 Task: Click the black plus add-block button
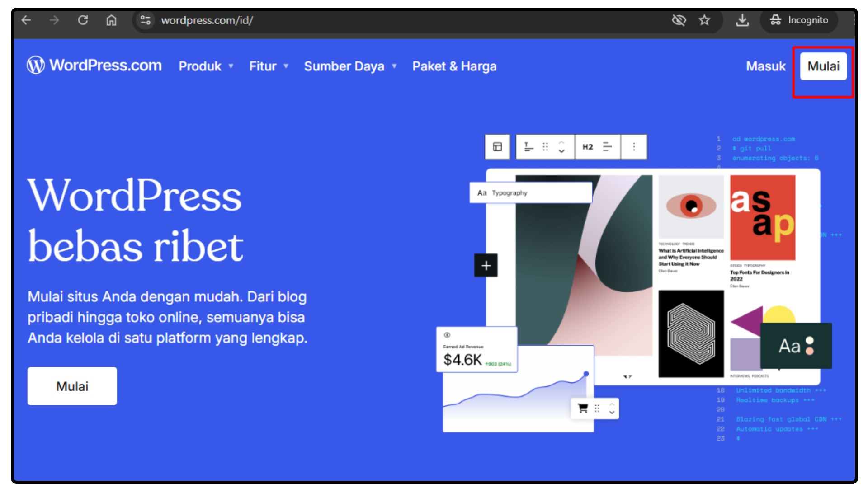coord(486,266)
